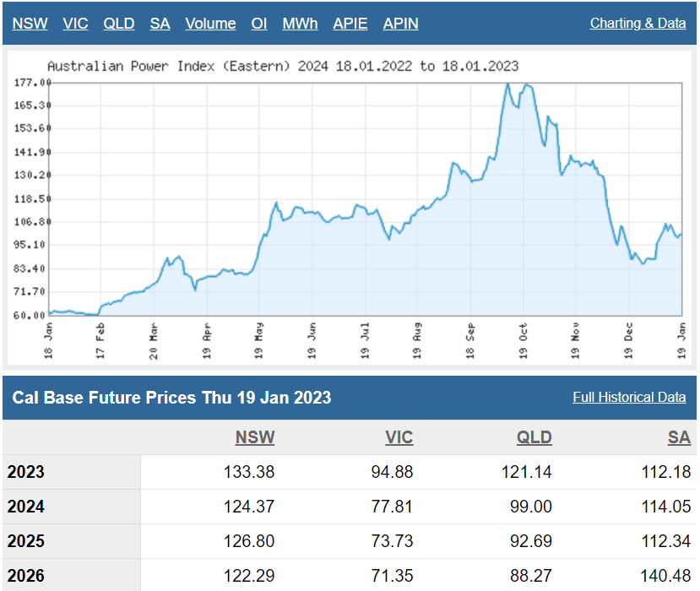Image resolution: width=700 pixels, height=591 pixels.
Task: Open the VIC tab in top navigation
Action: [75, 24]
